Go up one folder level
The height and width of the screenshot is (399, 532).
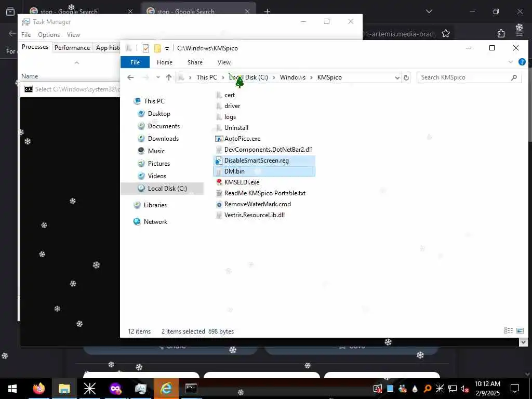[x=169, y=77]
